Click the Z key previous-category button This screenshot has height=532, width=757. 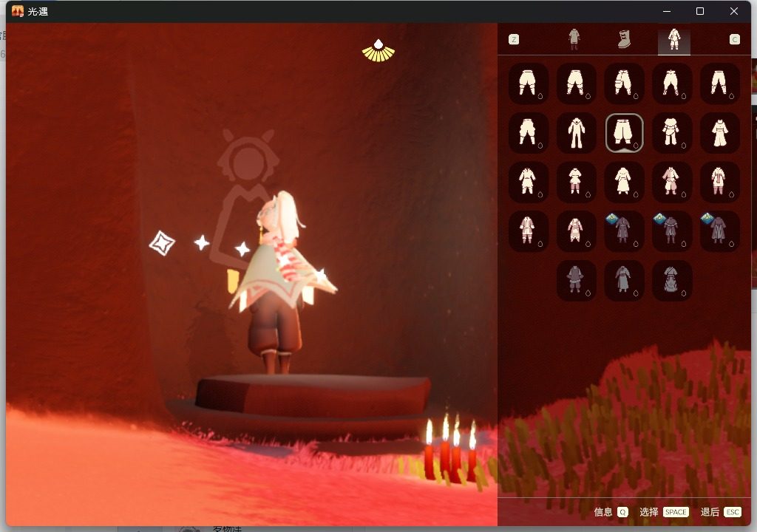pyautogui.click(x=514, y=40)
